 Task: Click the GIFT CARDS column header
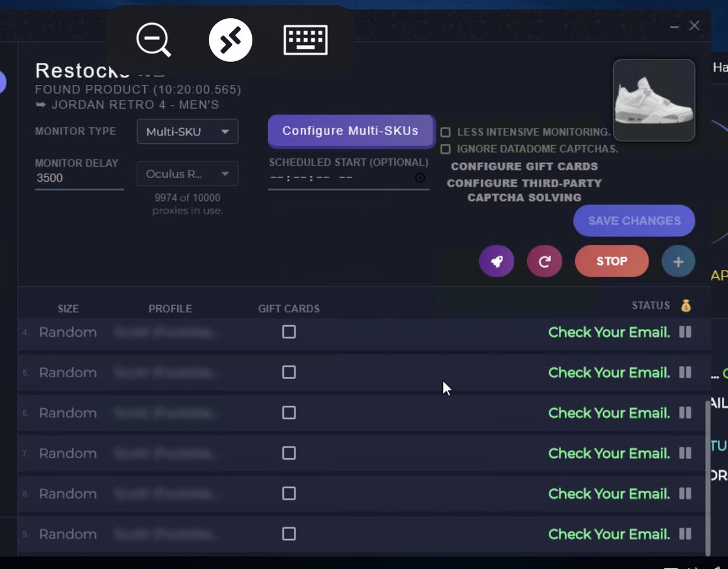[289, 309]
